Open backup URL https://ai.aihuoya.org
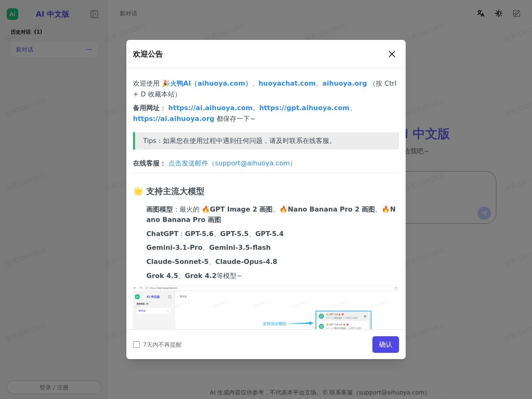The height and width of the screenshot is (399, 532). pyautogui.click(x=173, y=118)
